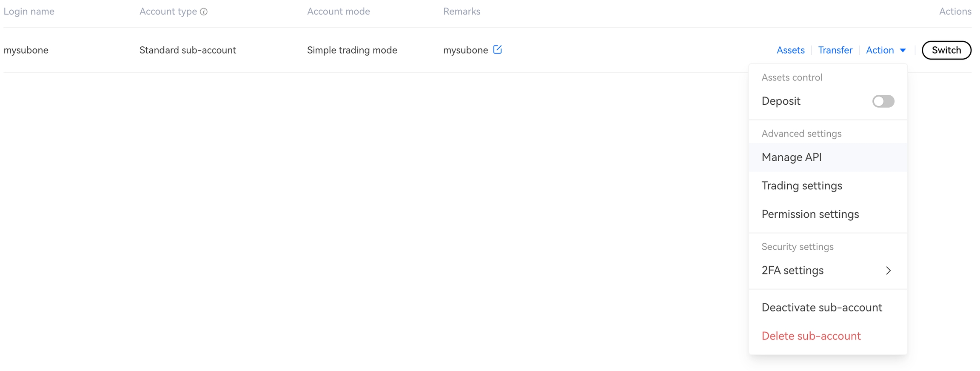Viewport: 980px width, 371px height.
Task: Open the 2FA settings submenu
Action: 827,271
